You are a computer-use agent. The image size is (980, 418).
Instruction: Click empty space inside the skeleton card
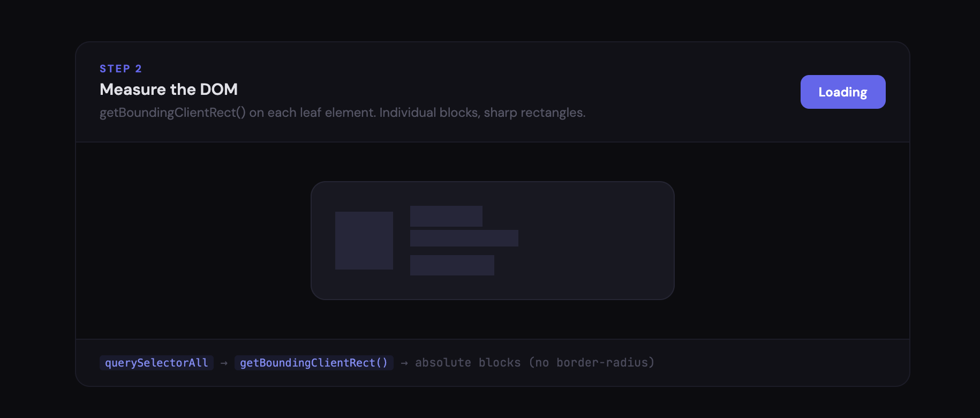pos(594,241)
